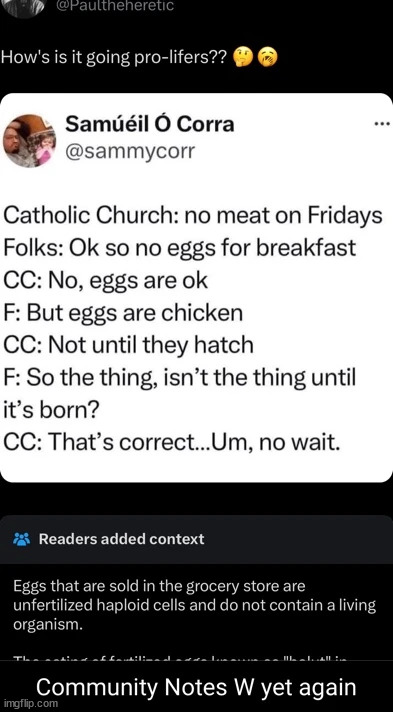Click the line "F: But eggs are chicken"
This screenshot has height=712, width=393.
[x=123, y=313]
